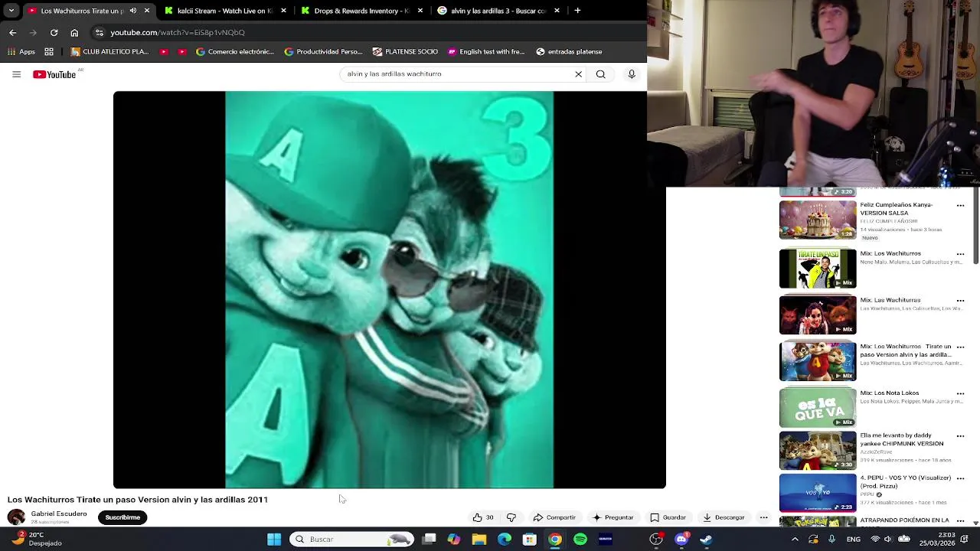Mute the Los Wachiturros tab audio
This screenshot has width=980, height=551.
(133, 11)
